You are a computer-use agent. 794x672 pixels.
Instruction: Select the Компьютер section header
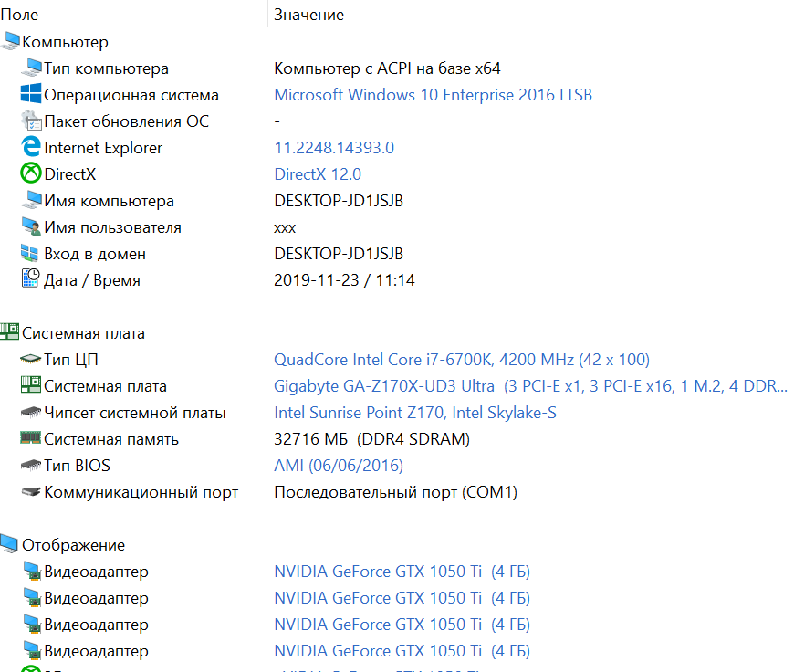pos(65,42)
